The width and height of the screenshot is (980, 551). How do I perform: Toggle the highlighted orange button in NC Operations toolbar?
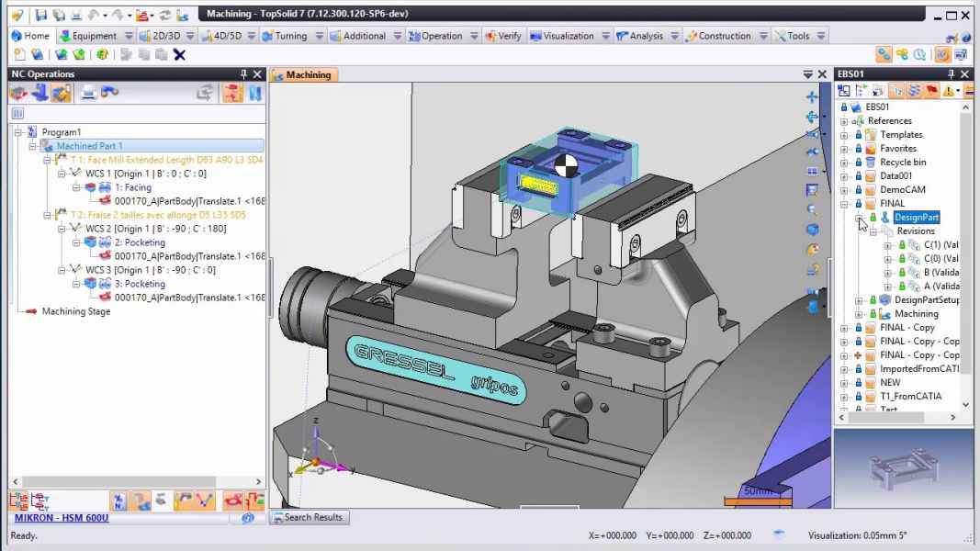(x=62, y=93)
